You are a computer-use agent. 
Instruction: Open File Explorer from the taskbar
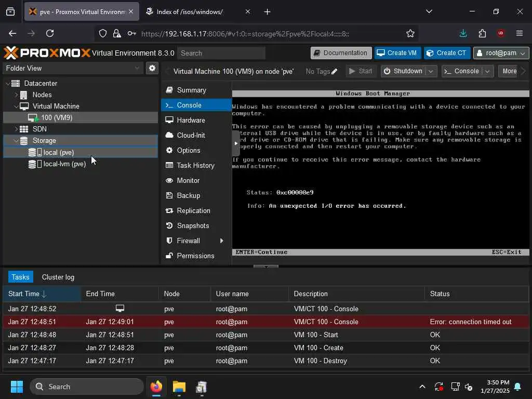pyautogui.click(x=179, y=387)
